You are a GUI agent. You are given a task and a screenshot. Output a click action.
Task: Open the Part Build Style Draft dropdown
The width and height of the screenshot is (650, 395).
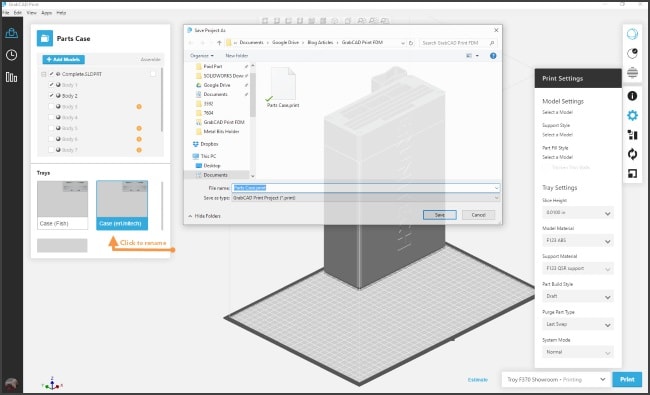pyautogui.click(x=577, y=296)
